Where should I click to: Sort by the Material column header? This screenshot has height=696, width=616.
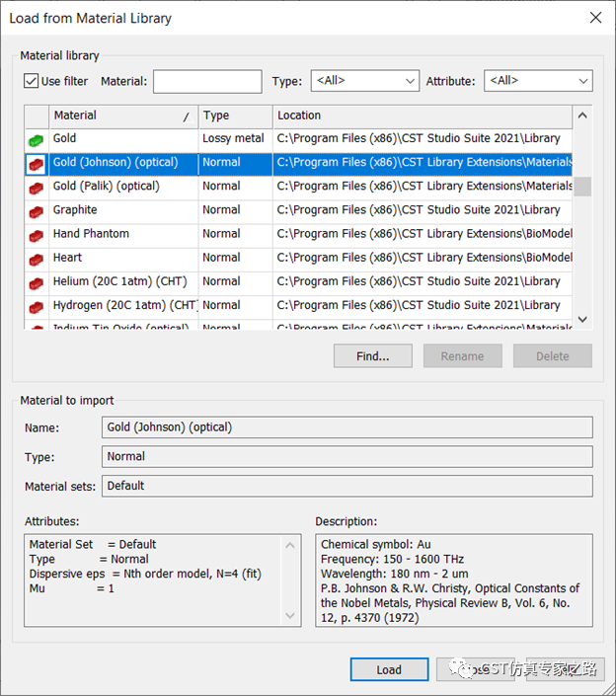pos(123,116)
